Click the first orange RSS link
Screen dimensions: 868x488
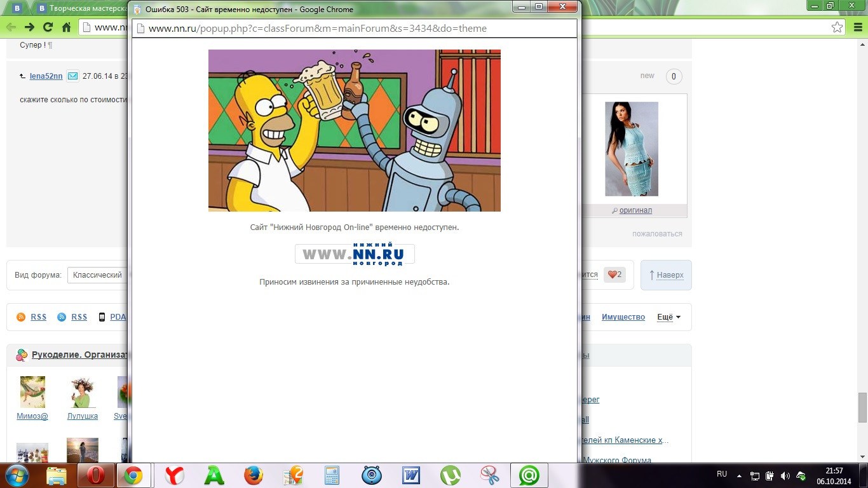tap(38, 317)
